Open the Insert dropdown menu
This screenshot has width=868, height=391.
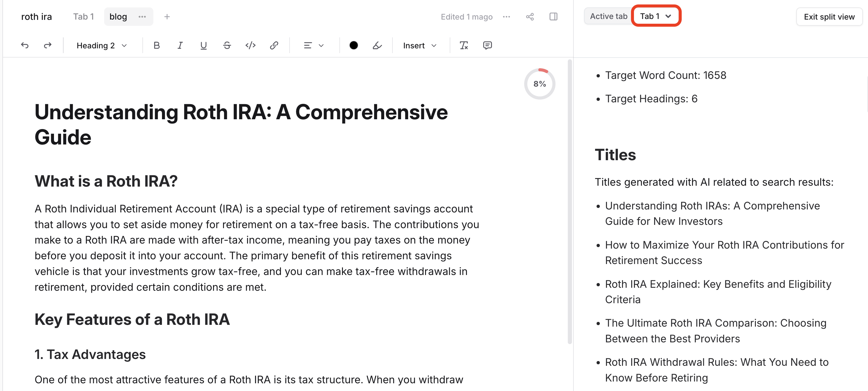(419, 45)
